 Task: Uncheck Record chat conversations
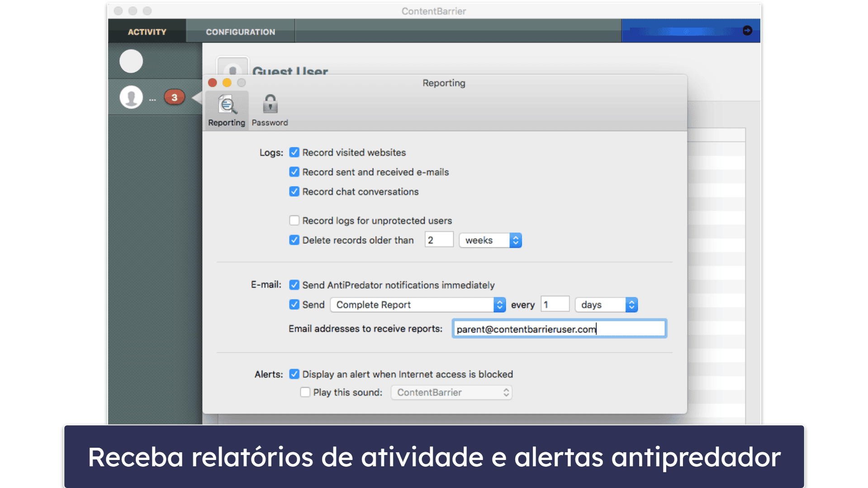pyautogui.click(x=294, y=191)
